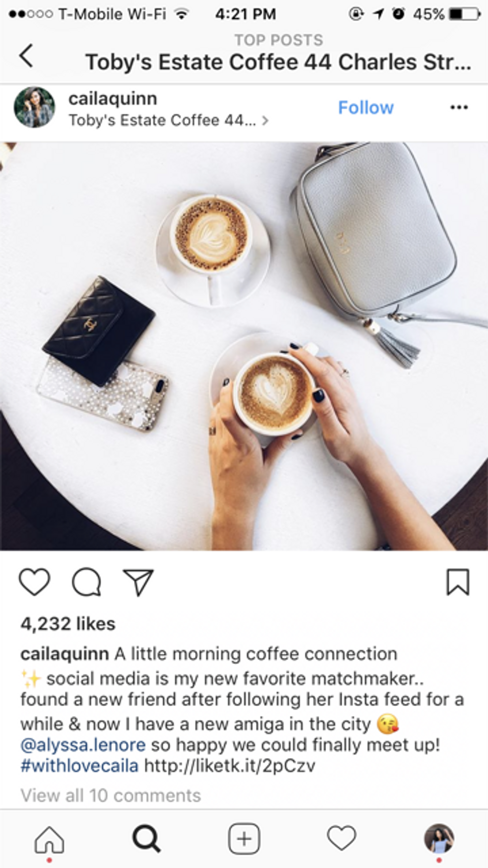Follow the cailaquinn account
Viewport: 488px width, 868px height.
[x=366, y=107]
